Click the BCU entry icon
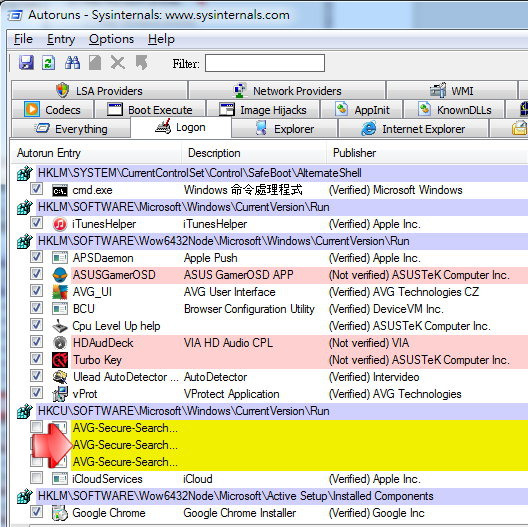528x527 pixels. pyautogui.click(x=60, y=309)
